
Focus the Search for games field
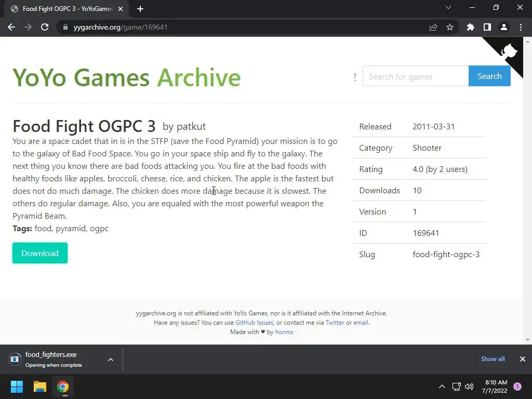click(x=416, y=76)
